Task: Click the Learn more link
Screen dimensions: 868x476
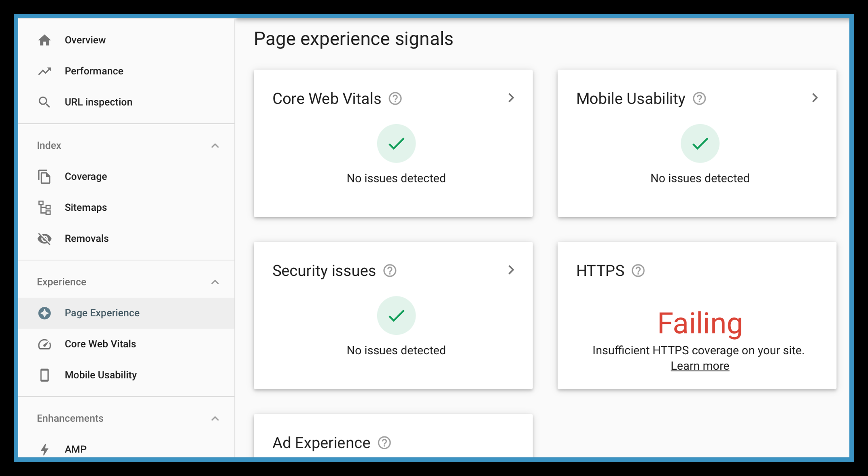Action: (x=700, y=366)
